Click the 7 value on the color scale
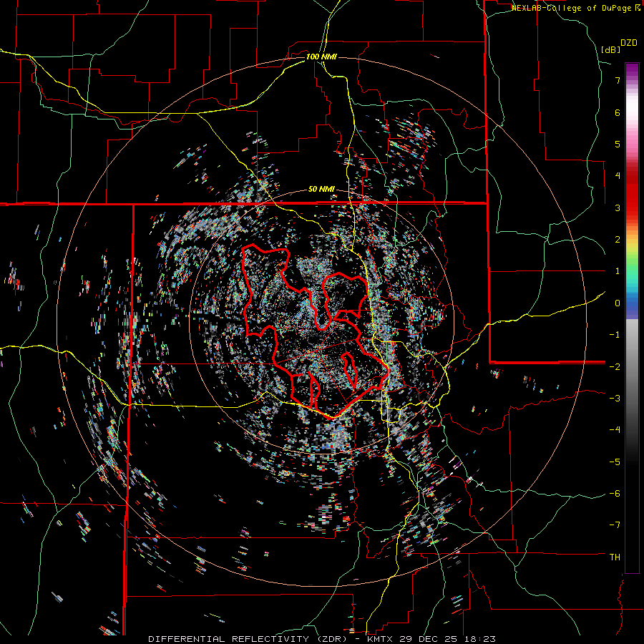The width and height of the screenshot is (644, 644). tap(618, 80)
